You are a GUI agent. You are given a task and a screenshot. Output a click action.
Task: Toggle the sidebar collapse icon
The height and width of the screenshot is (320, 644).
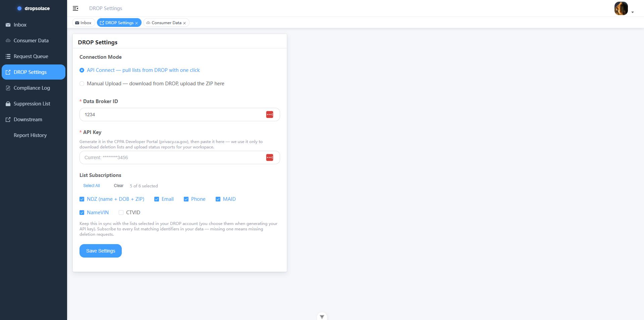point(75,8)
